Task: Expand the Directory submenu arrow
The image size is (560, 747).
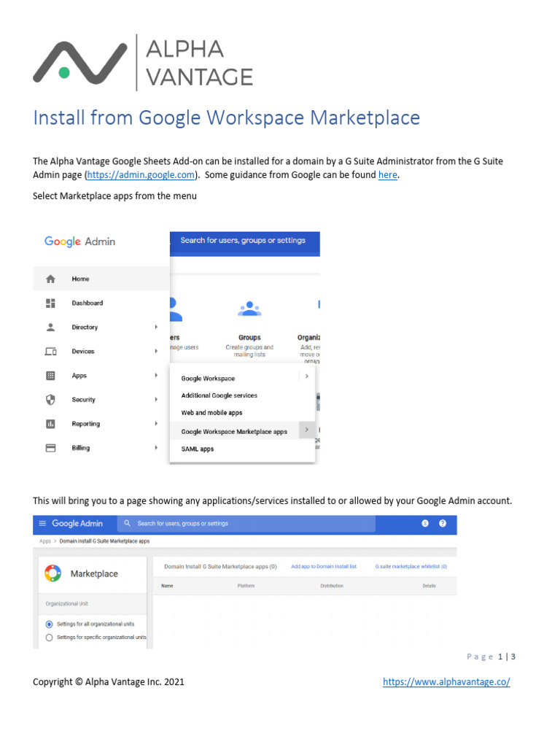Action: coord(156,327)
